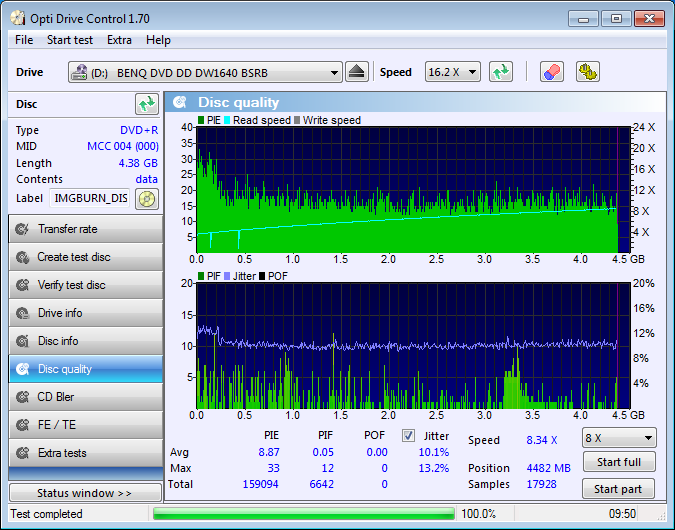Click the Disc info sidebar icon
This screenshot has width=675, height=530.
(22, 341)
